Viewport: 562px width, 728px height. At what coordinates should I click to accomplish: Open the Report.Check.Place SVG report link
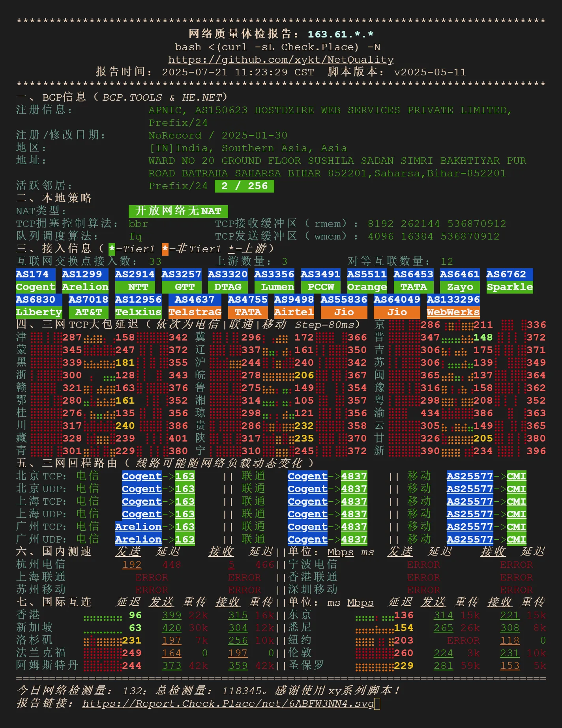[228, 704]
